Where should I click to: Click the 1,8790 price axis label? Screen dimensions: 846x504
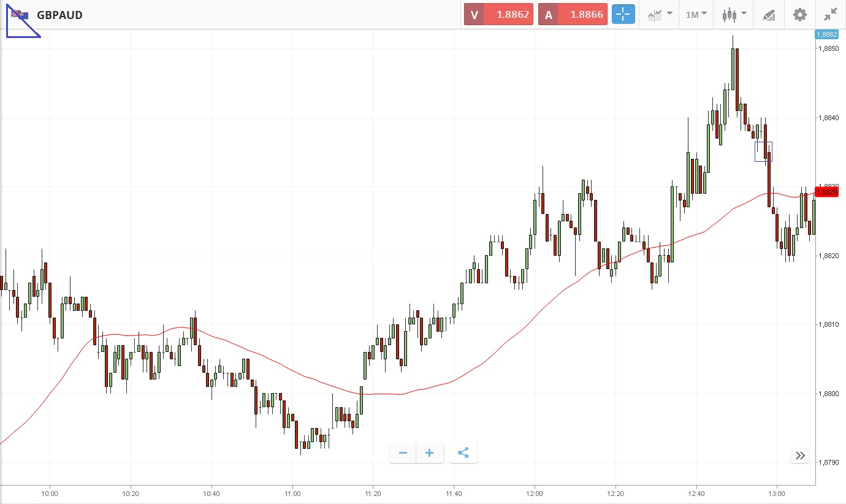coord(828,462)
